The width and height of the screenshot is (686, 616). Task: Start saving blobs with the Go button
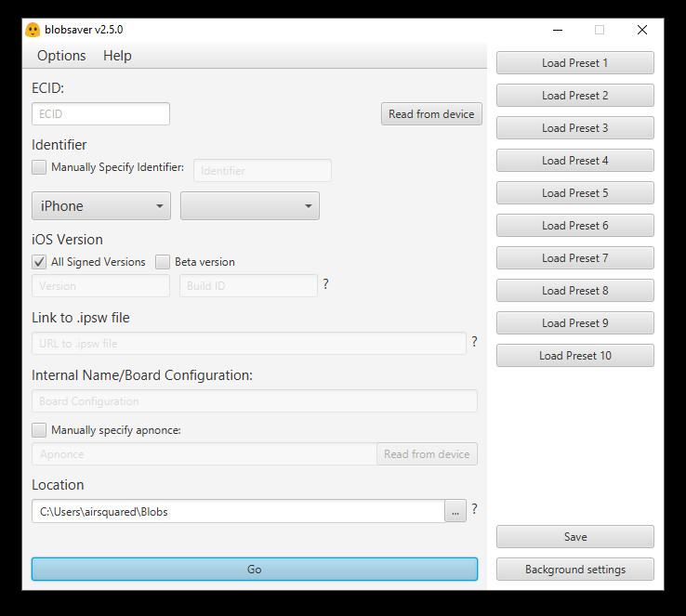pos(255,570)
